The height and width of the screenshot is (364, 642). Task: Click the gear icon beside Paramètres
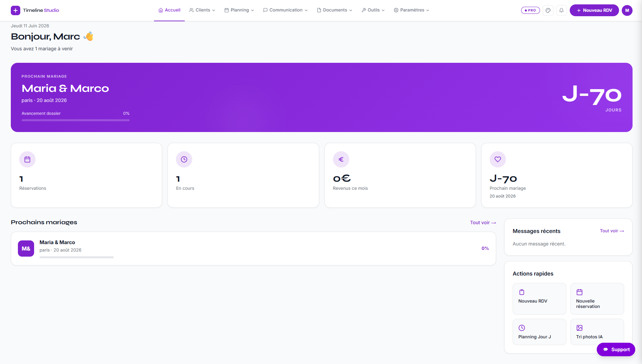pyautogui.click(x=396, y=10)
